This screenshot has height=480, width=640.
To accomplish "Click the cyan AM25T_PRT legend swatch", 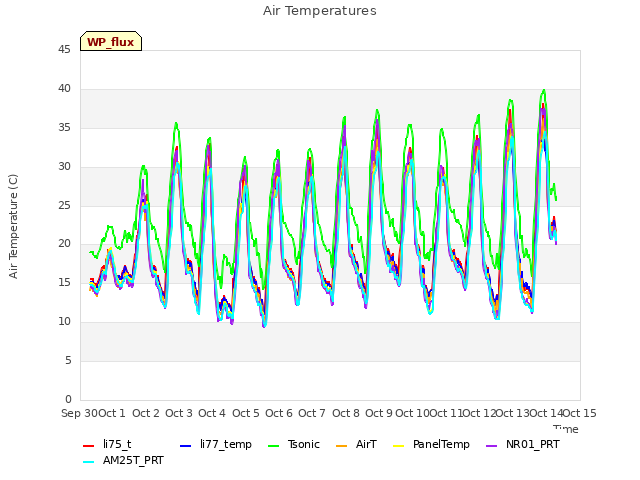I will coord(89,462).
